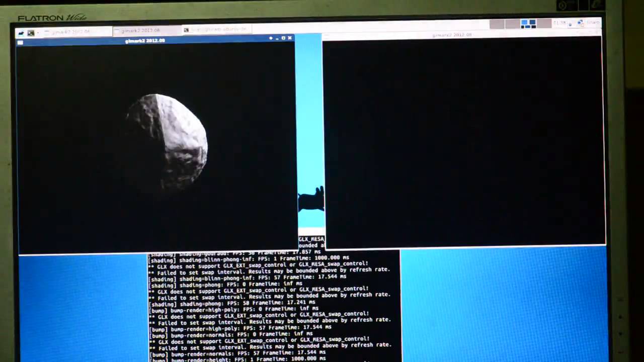Switch to the first workspace in pager
Screen dimensions: 644x362
pos(497,24)
